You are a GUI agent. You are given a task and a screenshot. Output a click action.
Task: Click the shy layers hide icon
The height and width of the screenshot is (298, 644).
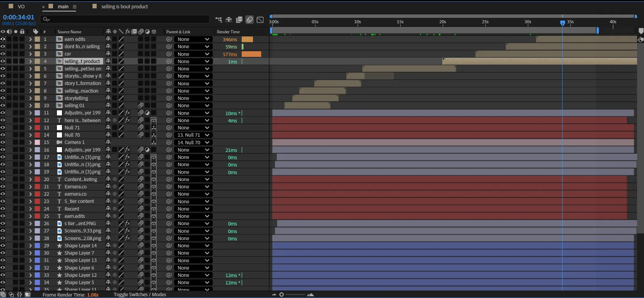pos(229,20)
